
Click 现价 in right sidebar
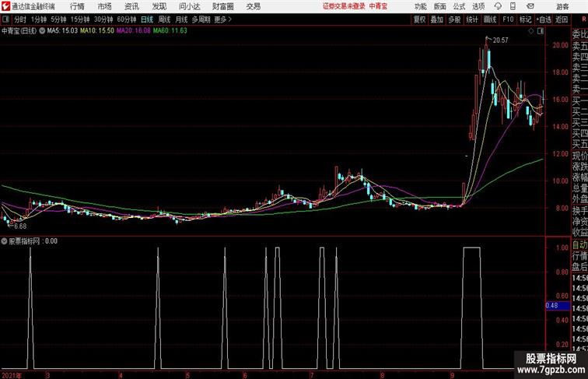[x=579, y=156]
